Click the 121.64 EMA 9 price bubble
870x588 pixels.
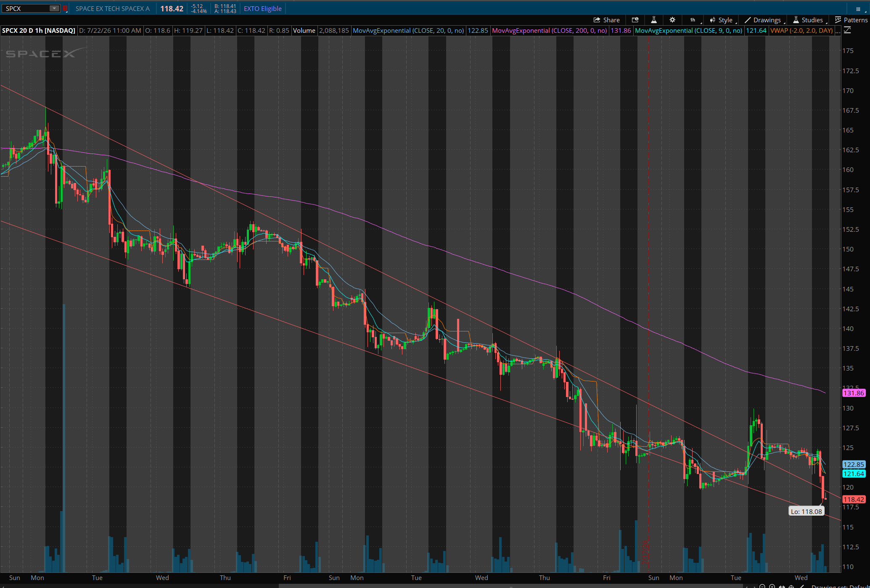[854, 474]
